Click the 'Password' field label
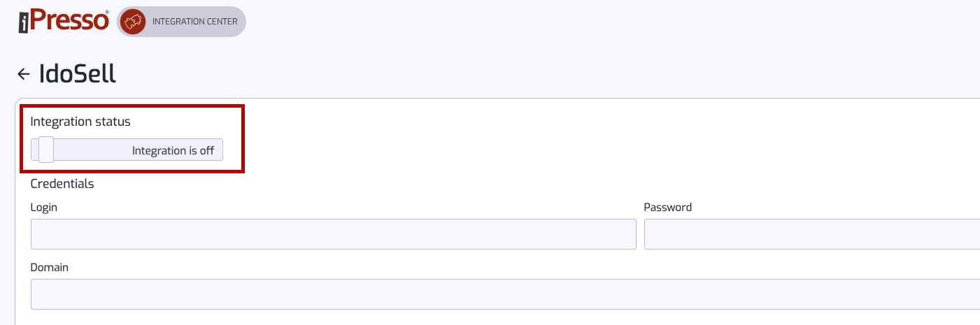980x325 pixels. [x=668, y=208]
